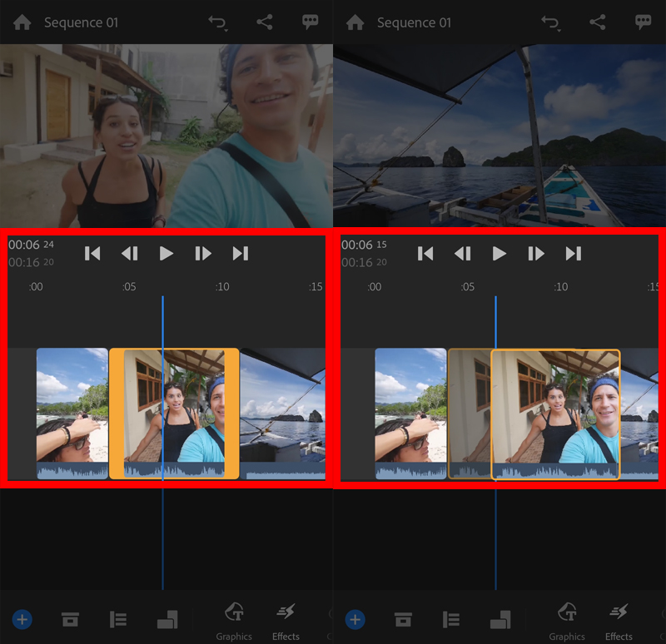Step forward one frame

[x=202, y=254]
